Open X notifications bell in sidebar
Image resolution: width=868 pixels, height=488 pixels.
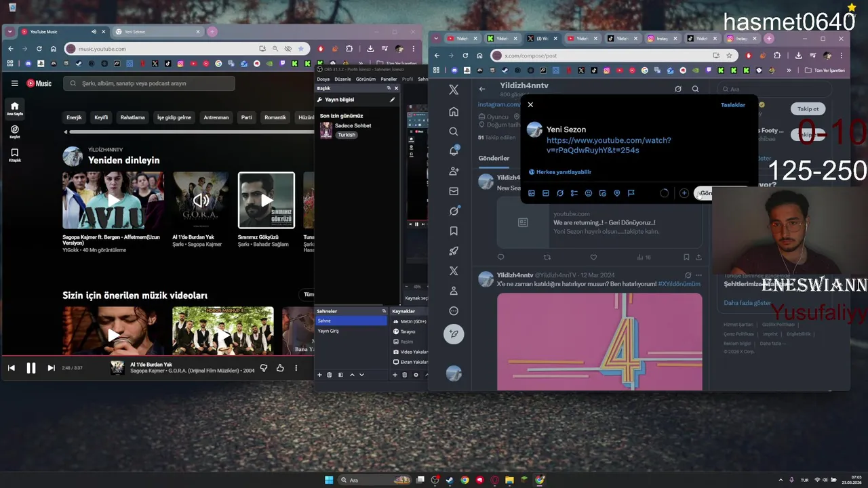(x=454, y=151)
